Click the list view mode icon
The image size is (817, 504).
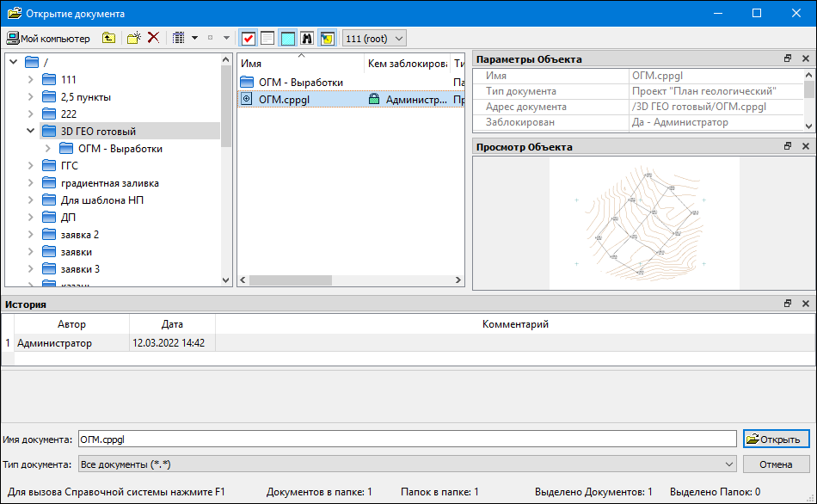coord(179,38)
